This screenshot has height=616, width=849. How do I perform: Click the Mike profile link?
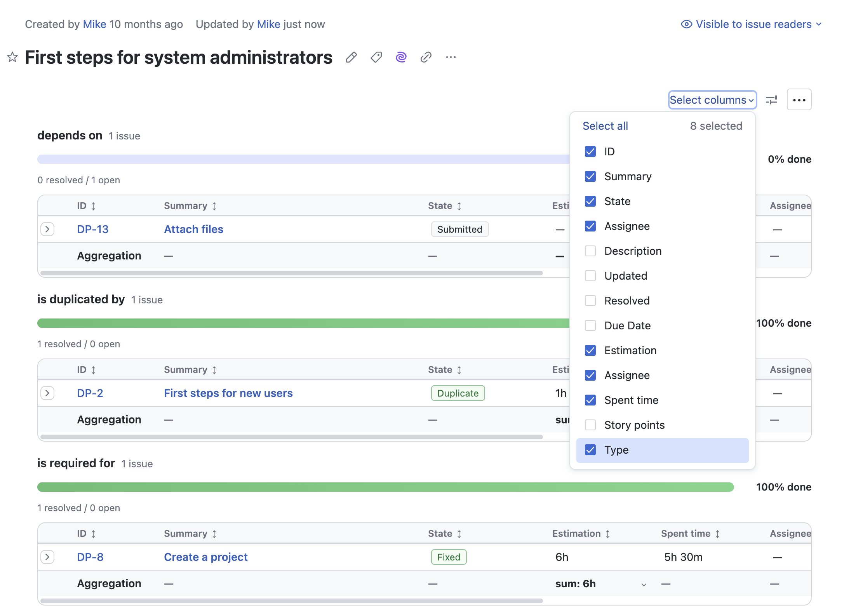click(94, 24)
